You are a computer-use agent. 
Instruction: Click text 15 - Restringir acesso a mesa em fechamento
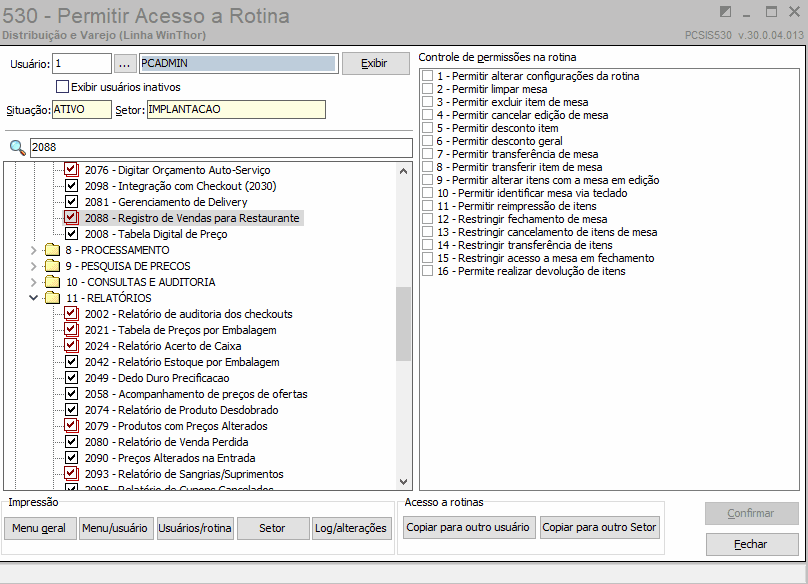point(546,258)
